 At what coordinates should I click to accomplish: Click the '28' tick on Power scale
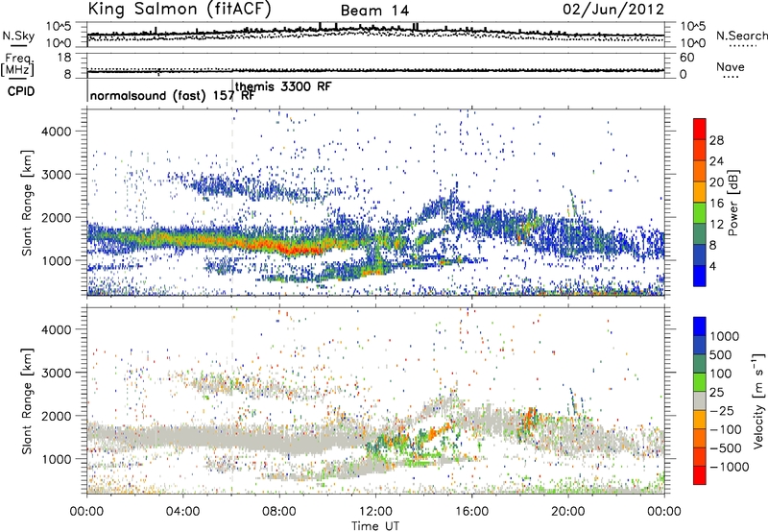(x=716, y=140)
